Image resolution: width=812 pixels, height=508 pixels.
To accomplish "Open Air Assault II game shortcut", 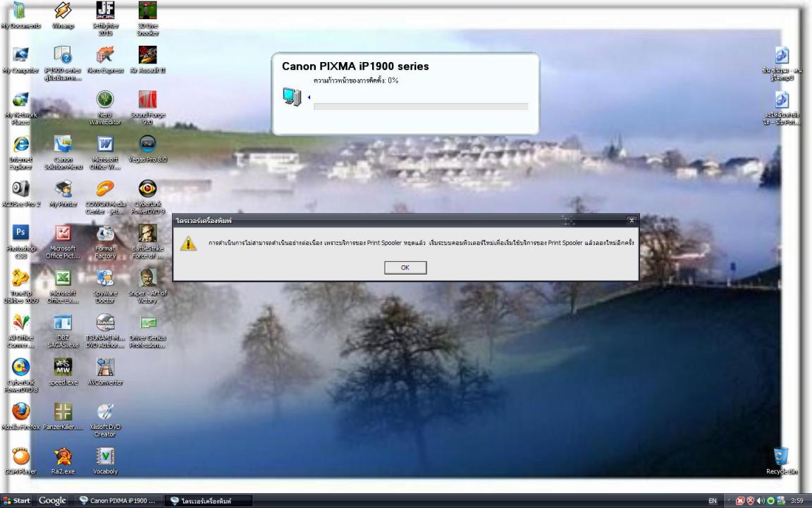I will click(x=147, y=60).
